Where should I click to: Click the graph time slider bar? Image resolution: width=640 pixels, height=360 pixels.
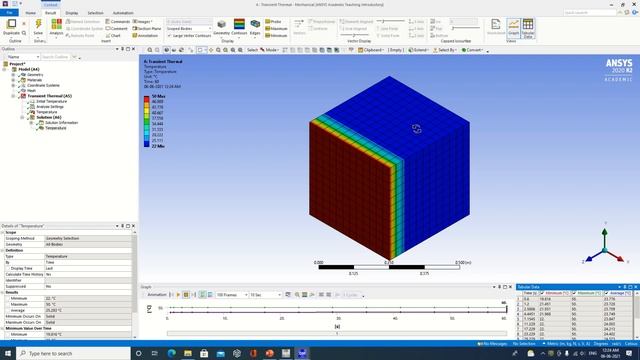coord(337,333)
